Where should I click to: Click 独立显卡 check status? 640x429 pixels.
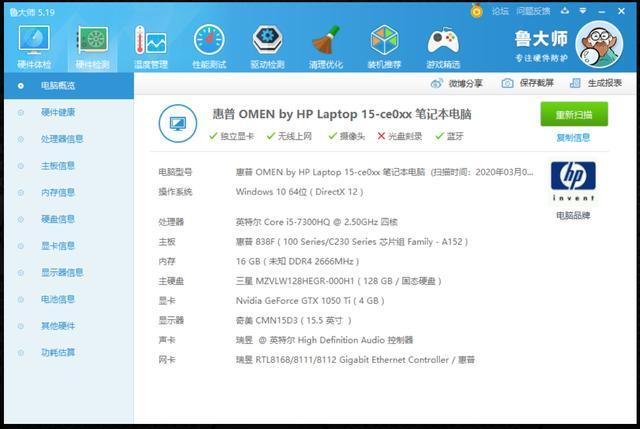pyautogui.click(x=231, y=136)
